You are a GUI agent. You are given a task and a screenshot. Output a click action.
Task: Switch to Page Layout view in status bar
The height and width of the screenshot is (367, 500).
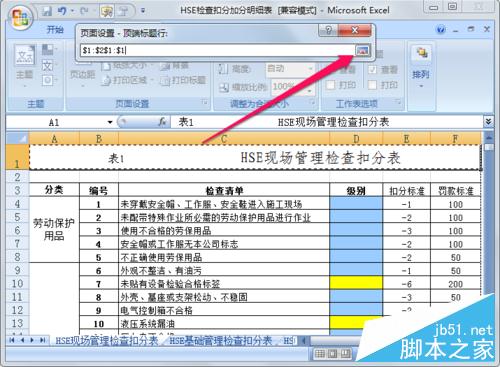coord(332,354)
